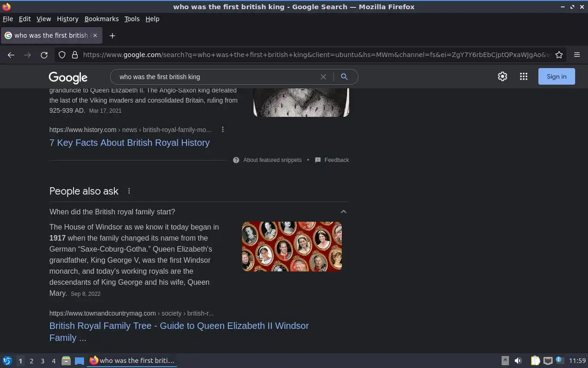Switch to workspace 2
This screenshot has height=368, width=588.
tap(31, 361)
